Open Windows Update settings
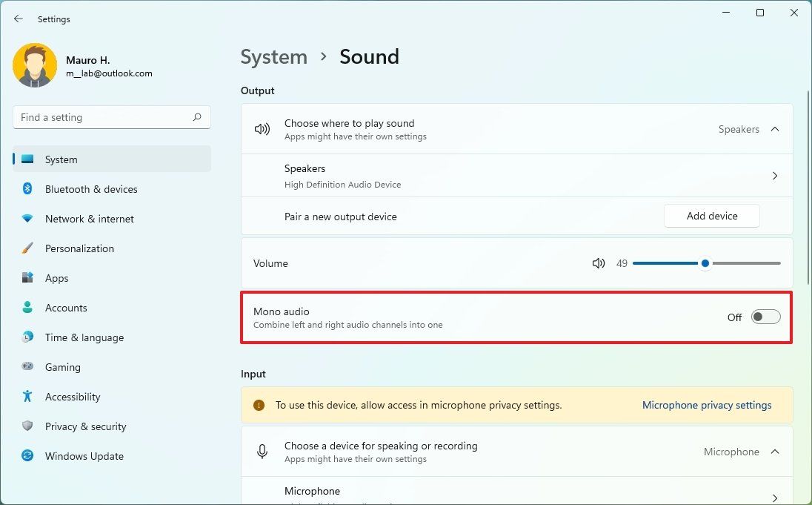This screenshot has height=505, width=812. [84, 456]
